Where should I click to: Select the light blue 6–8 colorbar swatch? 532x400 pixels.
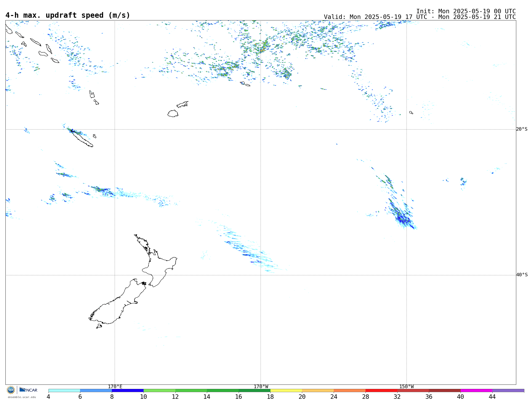tap(96, 390)
